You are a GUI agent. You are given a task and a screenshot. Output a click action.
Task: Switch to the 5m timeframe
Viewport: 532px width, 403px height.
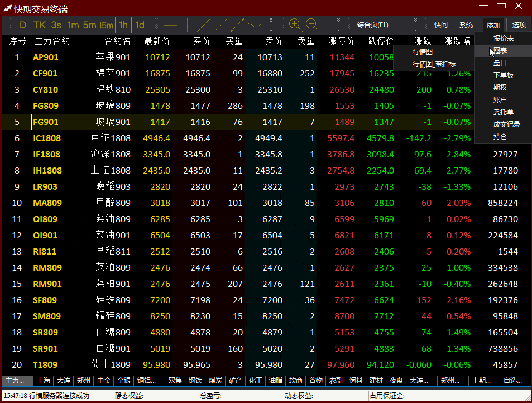pyautogui.click(x=89, y=25)
